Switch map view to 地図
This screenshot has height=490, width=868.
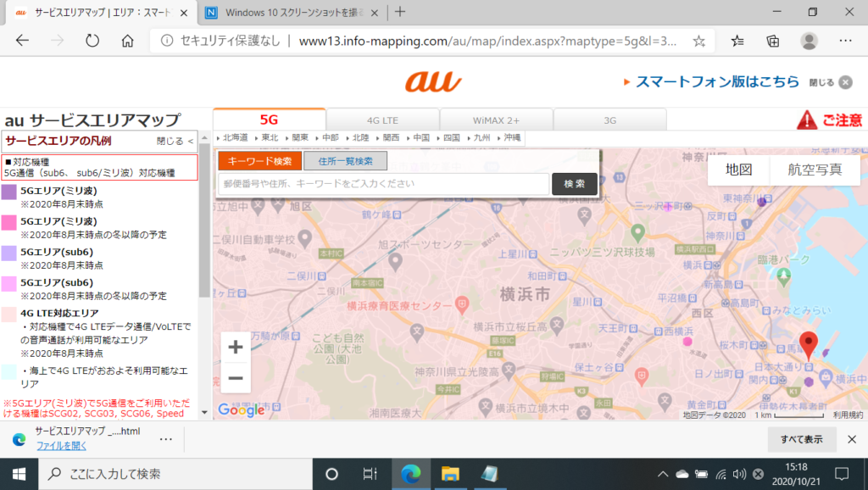pos(739,170)
